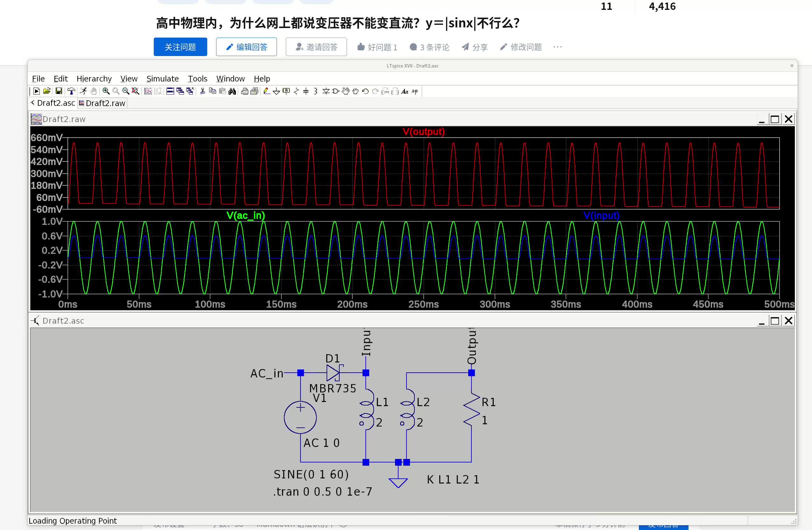The height and width of the screenshot is (530, 812).
Task: Click the .op SPICE directive icon
Action: tap(415, 91)
